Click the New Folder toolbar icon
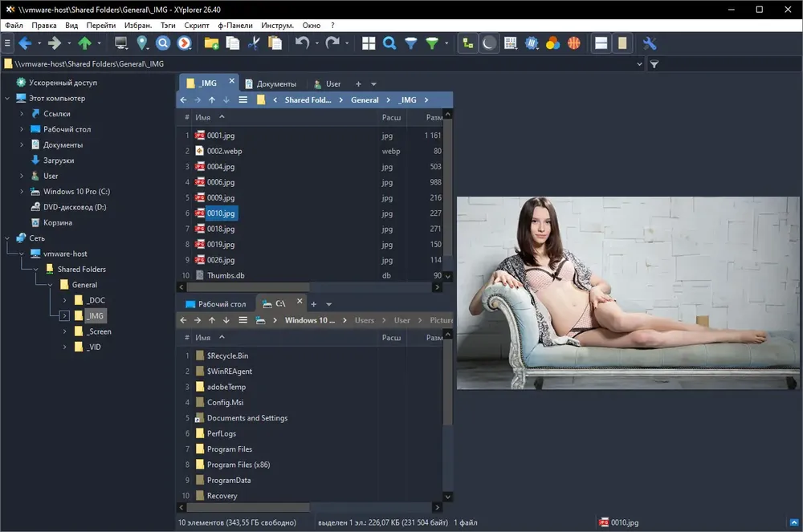Viewport: 803px width, 532px height. 211,43
